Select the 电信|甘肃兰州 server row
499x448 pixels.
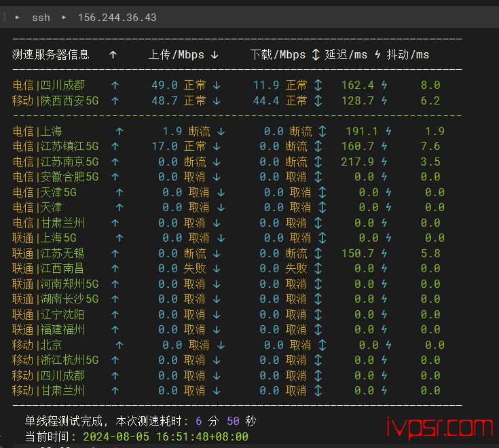point(226,223)
